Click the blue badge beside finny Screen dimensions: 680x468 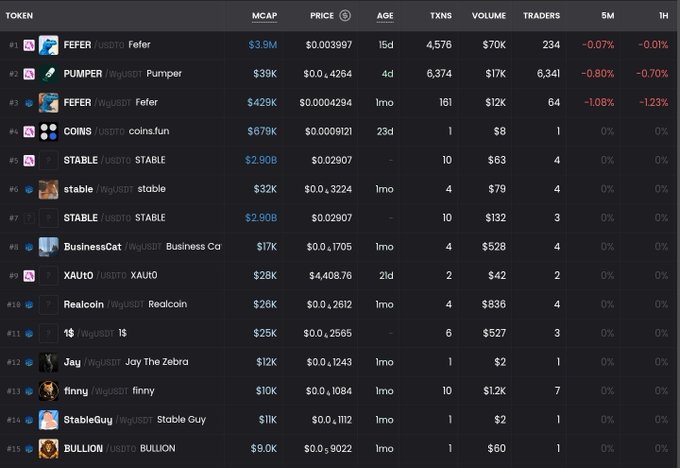29,391
